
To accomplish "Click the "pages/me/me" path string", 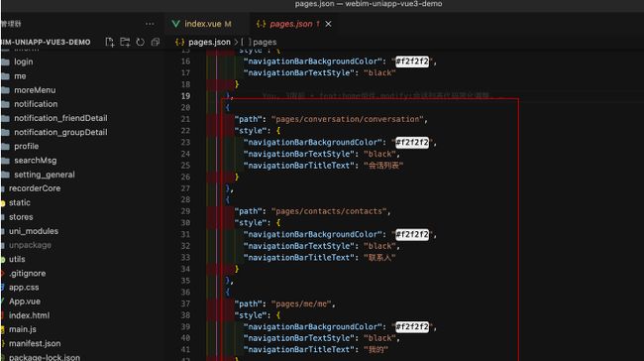I will 301,303.
